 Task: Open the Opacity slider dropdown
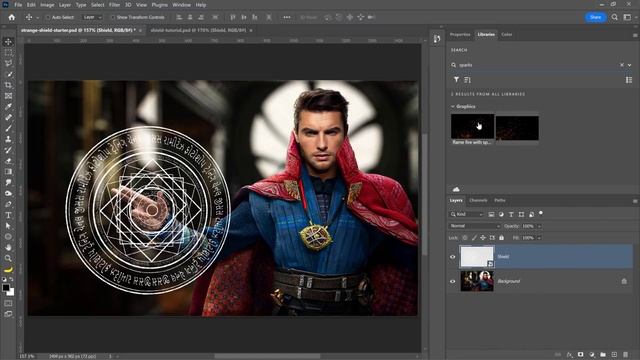[x=540, y=226]
